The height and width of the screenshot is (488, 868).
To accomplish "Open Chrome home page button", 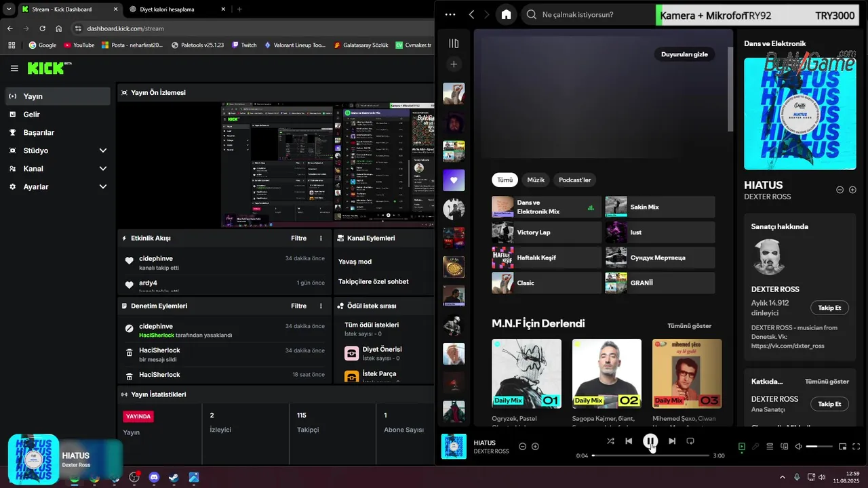I will click(59, 28).
